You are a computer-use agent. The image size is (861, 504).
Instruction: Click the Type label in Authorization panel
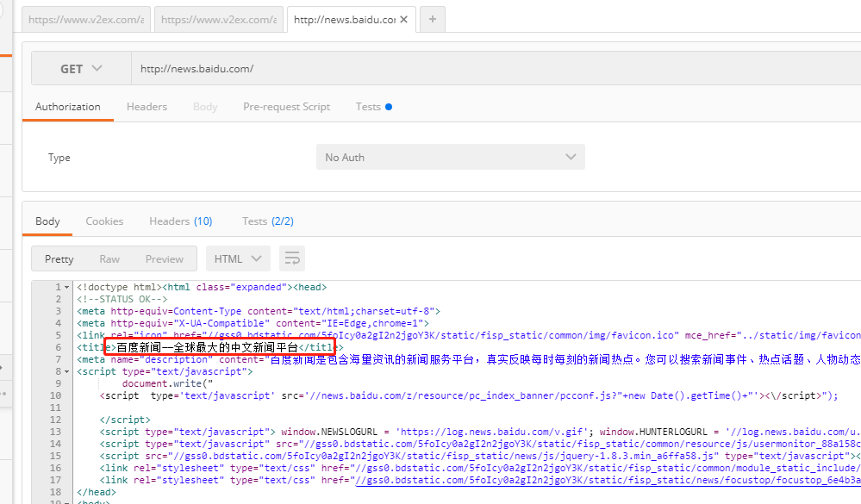(x=59, y=158)
